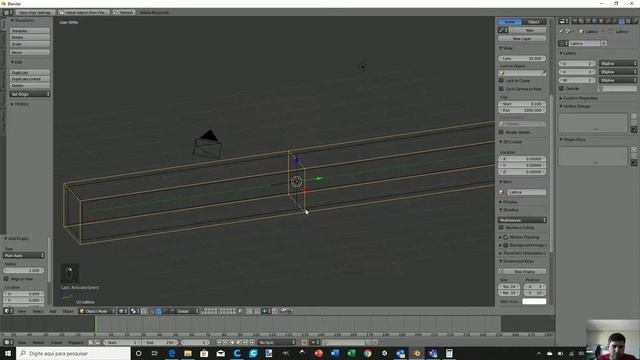Screen dimensions: 640x360
Task: Toggle Backface Culling checkbox
Action: [x=501, y=228]
